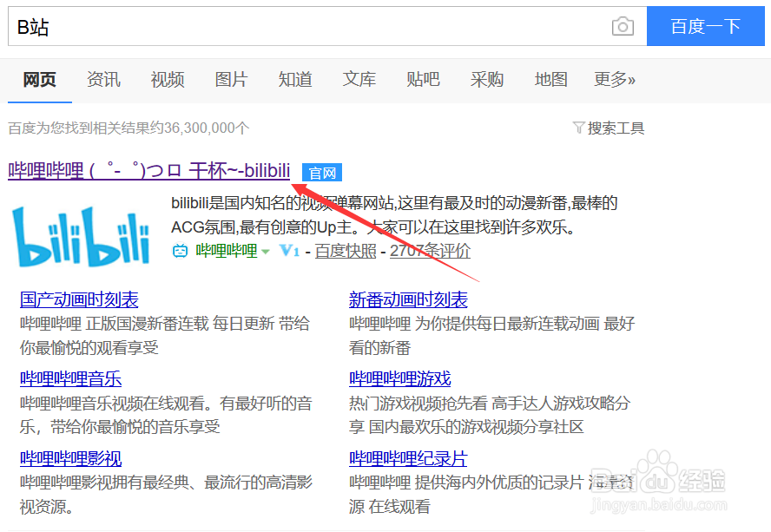Click text 正版国漫新番连载 每日更新

click(181, 324)
